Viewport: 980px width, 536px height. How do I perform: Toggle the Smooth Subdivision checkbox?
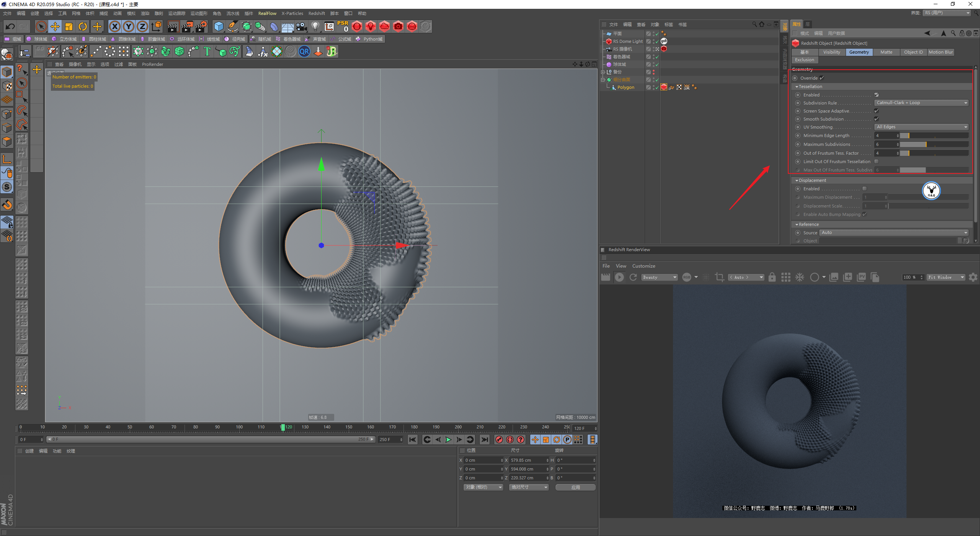click(x=876, y=119)
